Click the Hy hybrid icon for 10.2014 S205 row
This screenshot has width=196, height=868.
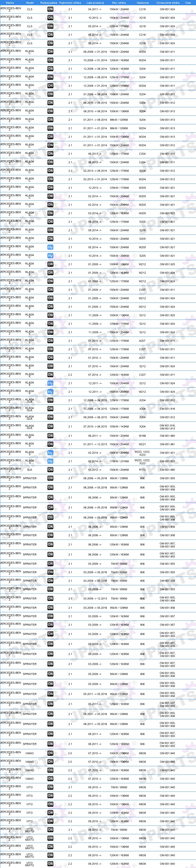tap(50, 256)
